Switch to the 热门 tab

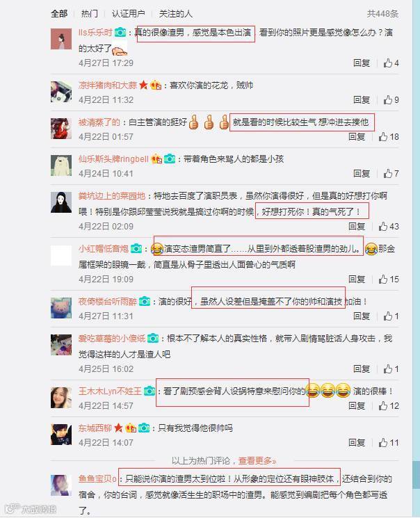(90, 13)
